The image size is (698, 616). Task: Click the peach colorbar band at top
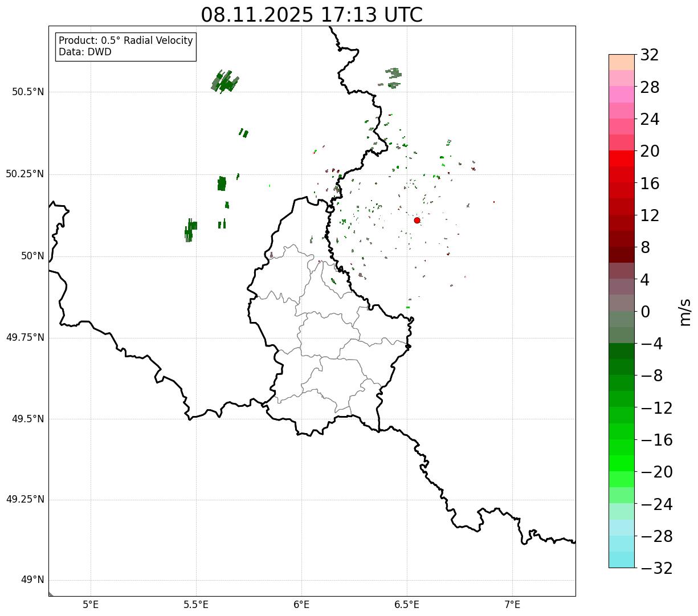[622, 62]
